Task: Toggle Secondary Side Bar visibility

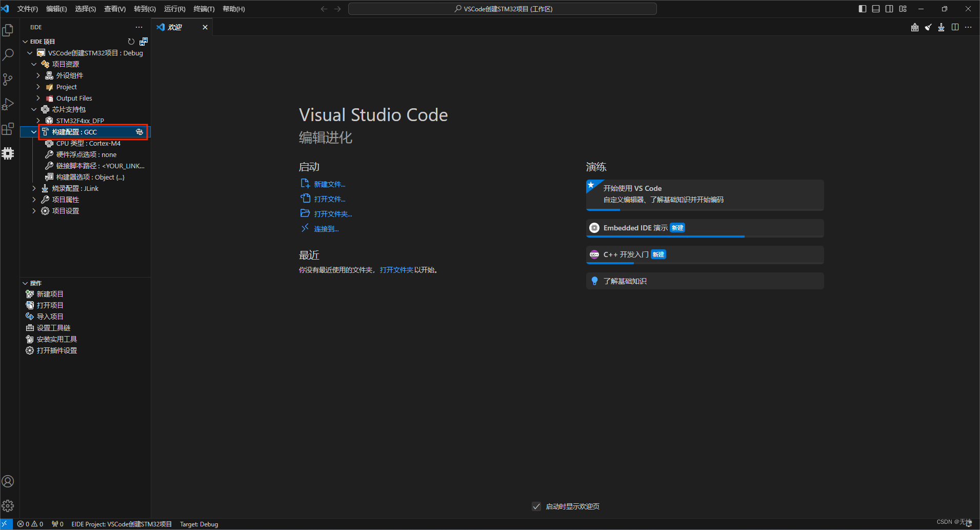Action: pos(889,9)
